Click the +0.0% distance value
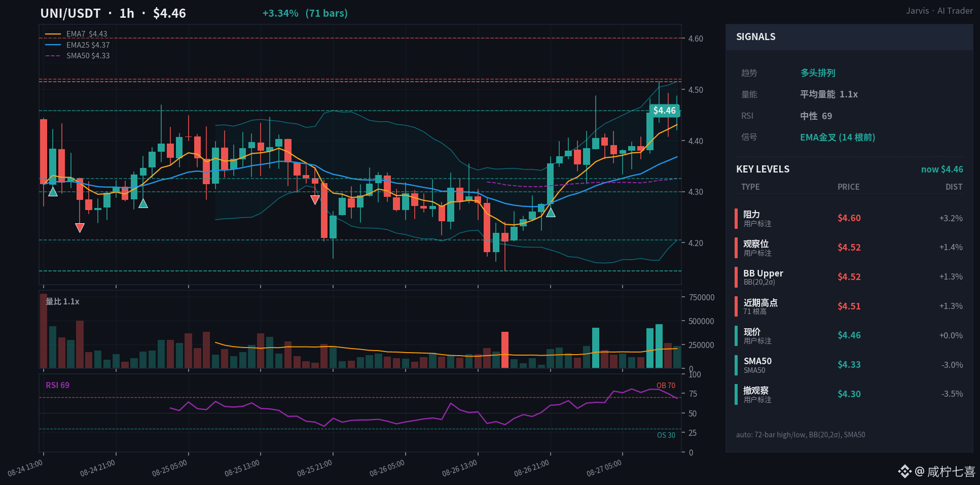The width and height of the screenshot is (980, 485). tap(951, 335)
